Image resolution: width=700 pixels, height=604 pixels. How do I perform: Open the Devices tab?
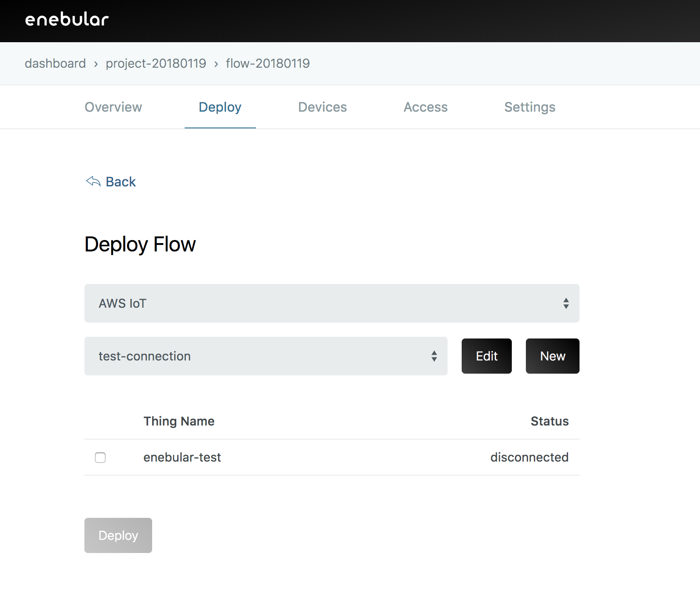(x=322, y=107)
